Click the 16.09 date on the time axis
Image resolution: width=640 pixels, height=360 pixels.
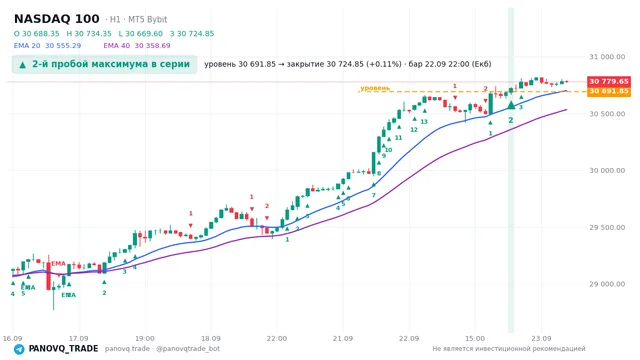pos(12,338)
